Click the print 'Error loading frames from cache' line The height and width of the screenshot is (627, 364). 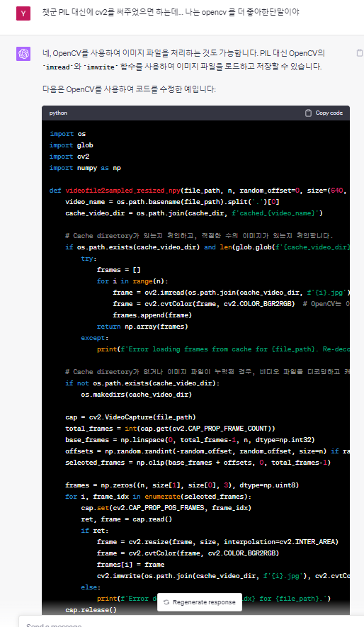coord(223,349)
